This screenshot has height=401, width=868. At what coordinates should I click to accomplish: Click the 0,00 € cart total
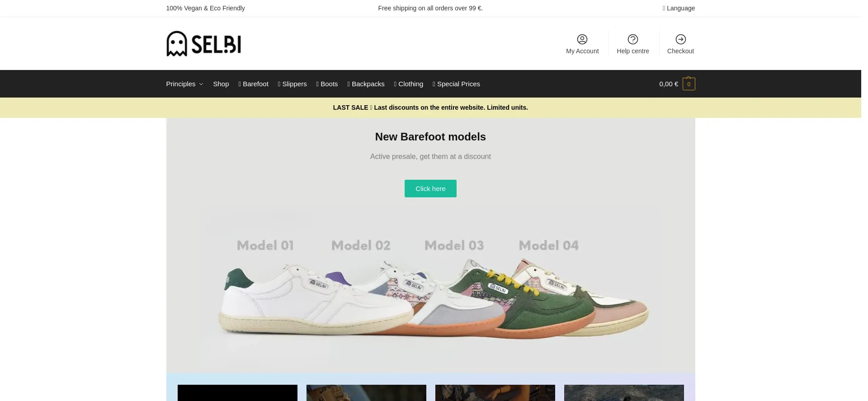(x=668, y=84)
